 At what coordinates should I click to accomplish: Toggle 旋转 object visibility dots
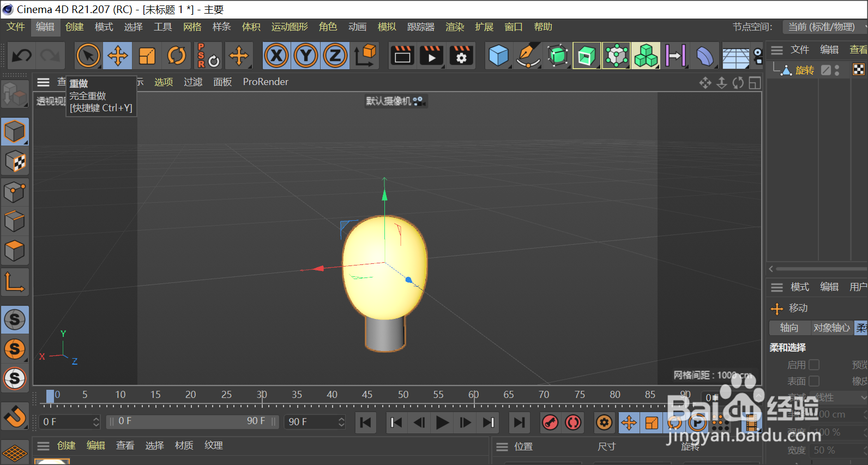point(837,70)
